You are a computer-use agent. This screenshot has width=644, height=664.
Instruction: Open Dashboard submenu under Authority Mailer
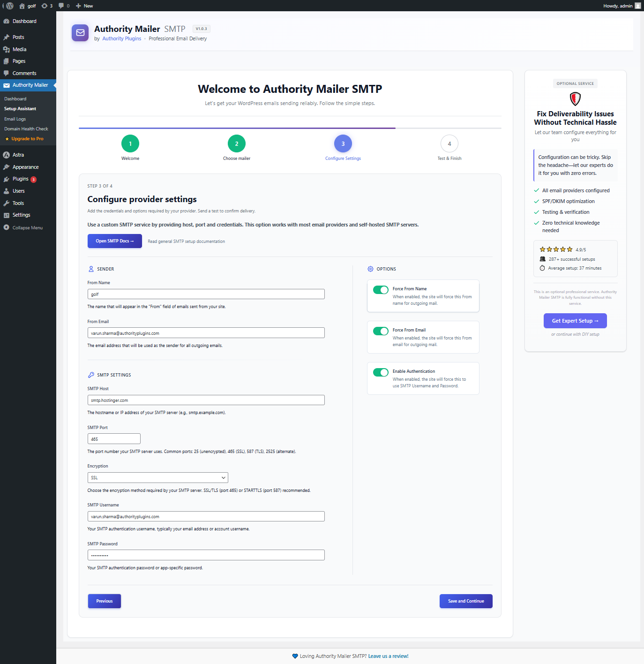15,99
